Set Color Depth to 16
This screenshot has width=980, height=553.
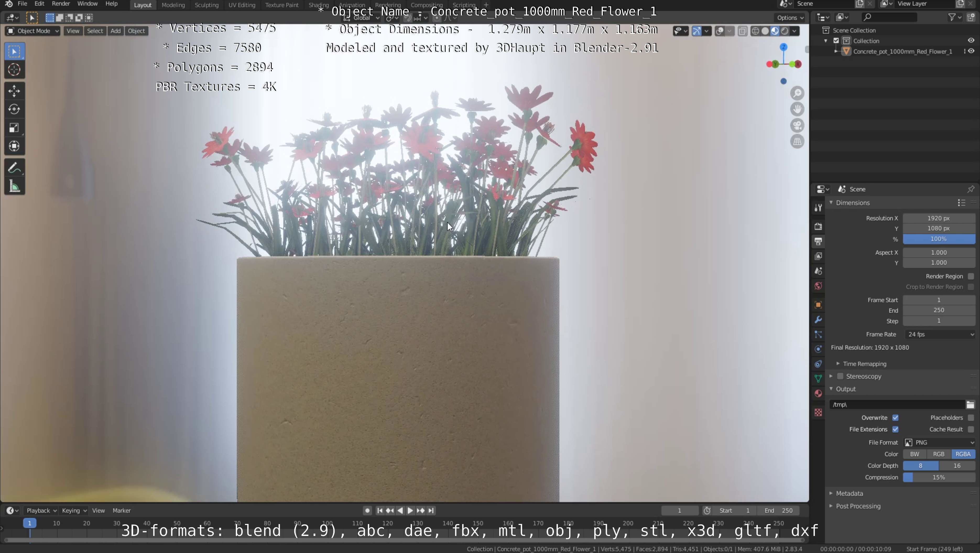tap(957, 466)
